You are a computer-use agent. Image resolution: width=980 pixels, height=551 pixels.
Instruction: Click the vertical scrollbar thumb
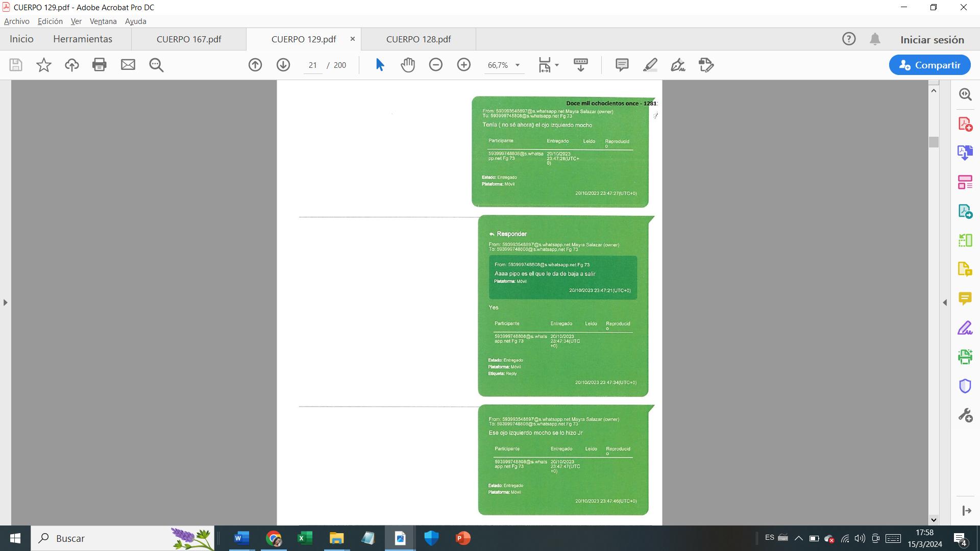934,142
